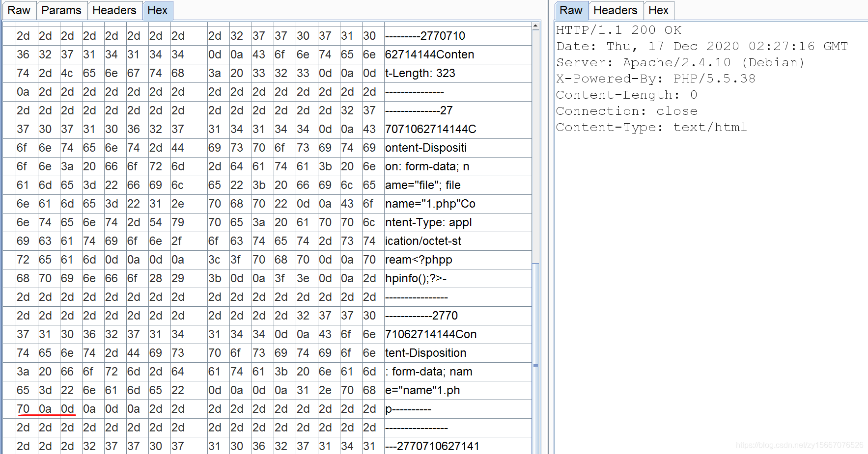Select the request Hex tab

(158, 10)
